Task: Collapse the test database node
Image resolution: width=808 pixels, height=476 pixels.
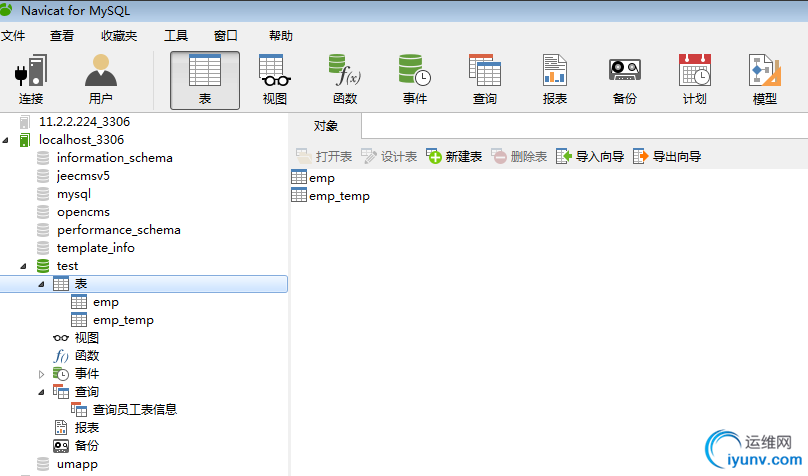Action: pyautogui.click(x=23, y=266)
